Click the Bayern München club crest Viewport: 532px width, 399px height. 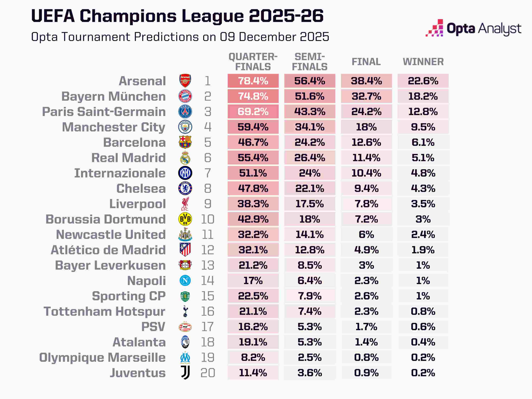coord(185,96)
